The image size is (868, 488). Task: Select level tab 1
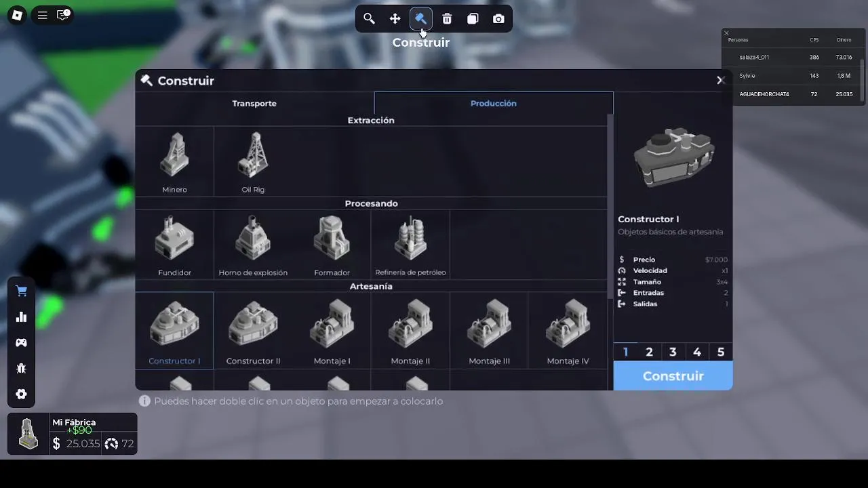[x=625, y=352]
